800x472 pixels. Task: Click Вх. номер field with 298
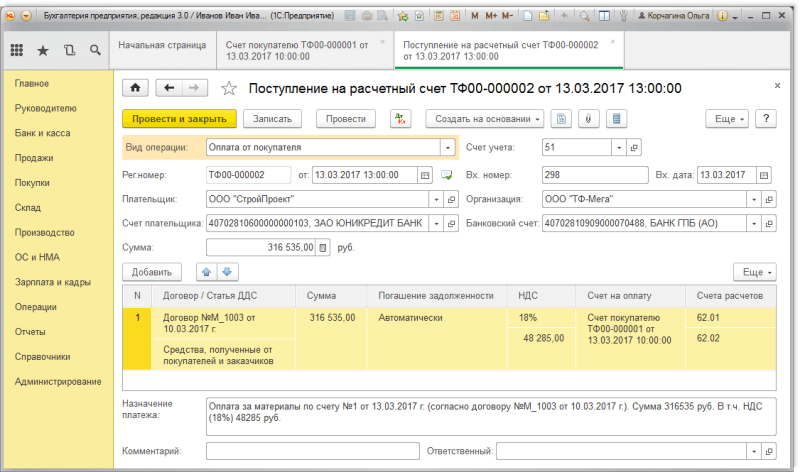click(595, 175)
